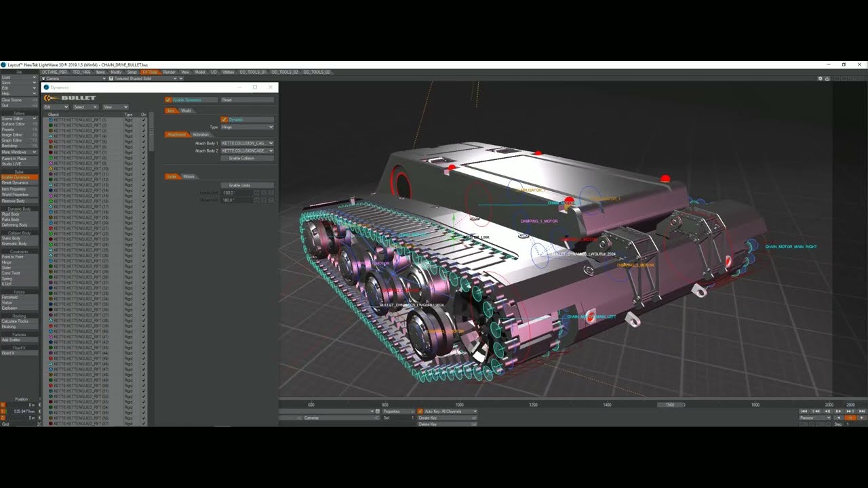
Task: Click the Reset button in Dynamics
Action: click(x=247, y=100)
